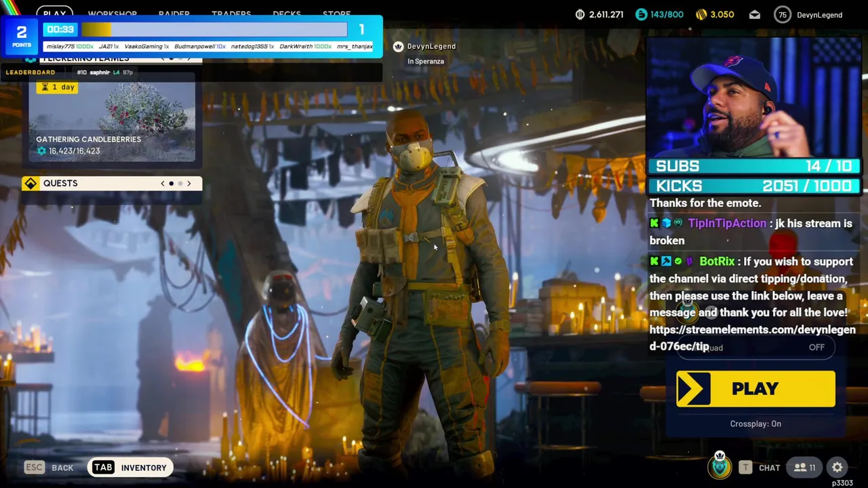Image resolution: width=868 pixels, height=488 pixels.
Task: Open the Store tab
Action: click(336, 14)
